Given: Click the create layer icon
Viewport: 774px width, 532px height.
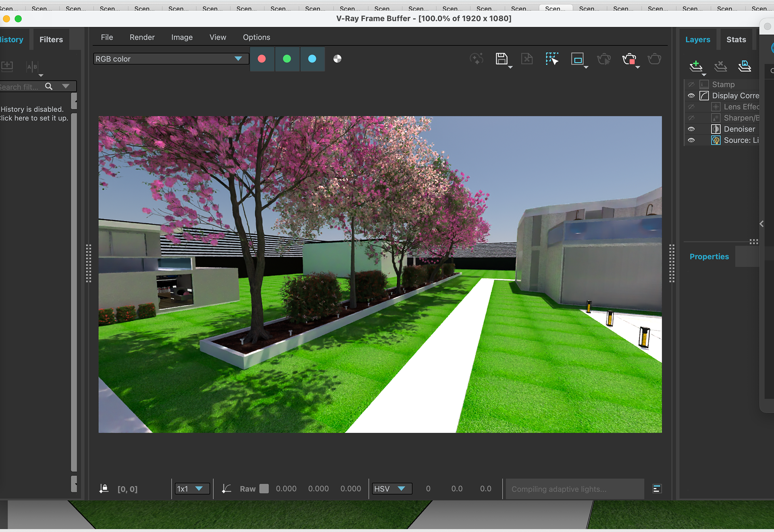Looking at the screenshot, I should (x=696, y=66).
